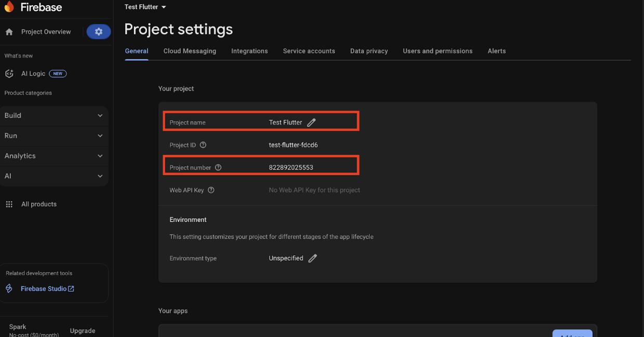The width and height of the screenshot is (644, 337).
Task: Click the Web API Key help icon
Action: point(211,190)
